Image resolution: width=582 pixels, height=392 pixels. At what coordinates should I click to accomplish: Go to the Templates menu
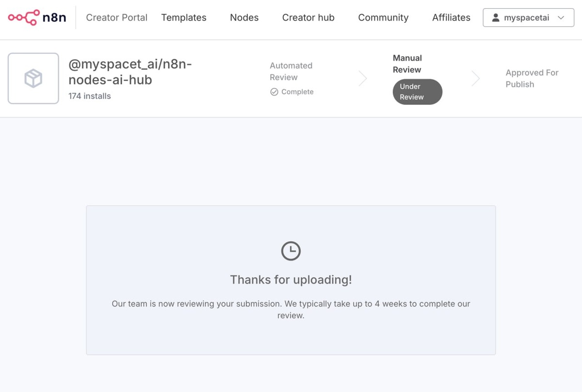(184, 17)
